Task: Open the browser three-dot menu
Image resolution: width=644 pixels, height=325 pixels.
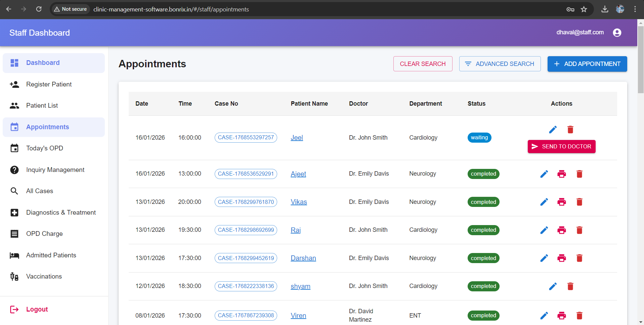Action: [635, 9]
